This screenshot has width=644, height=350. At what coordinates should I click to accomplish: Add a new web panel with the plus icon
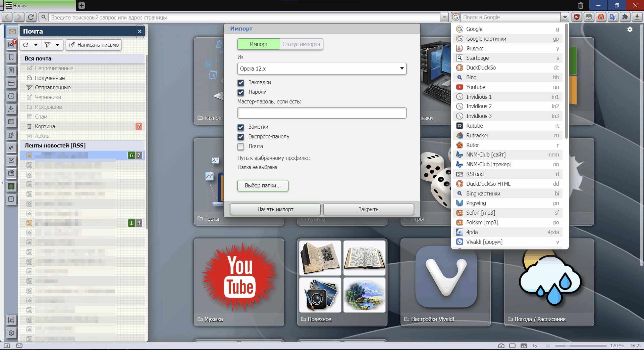point(11,199)
